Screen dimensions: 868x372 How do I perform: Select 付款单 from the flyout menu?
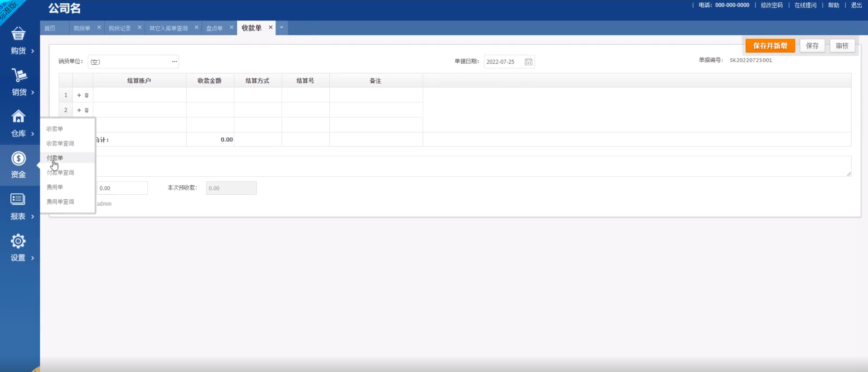click(x=55, y=158)
